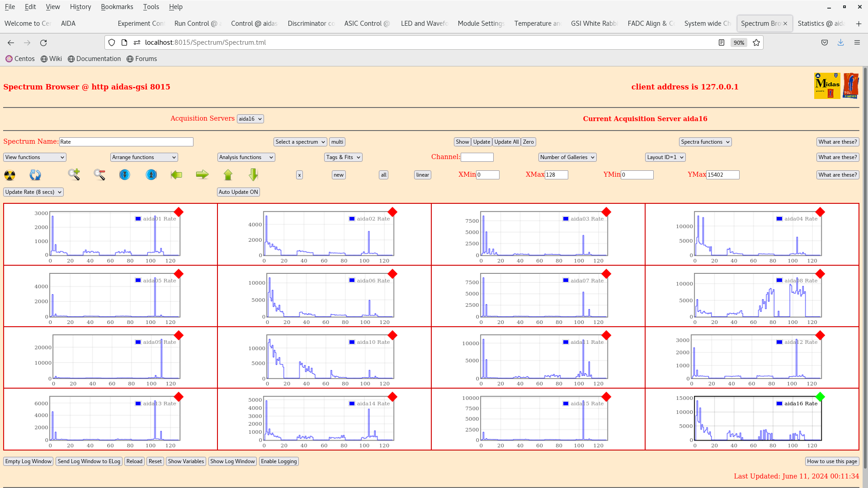Click the magnifier zoom-out minus icon

pyautogui.click(x=99, y=175)
